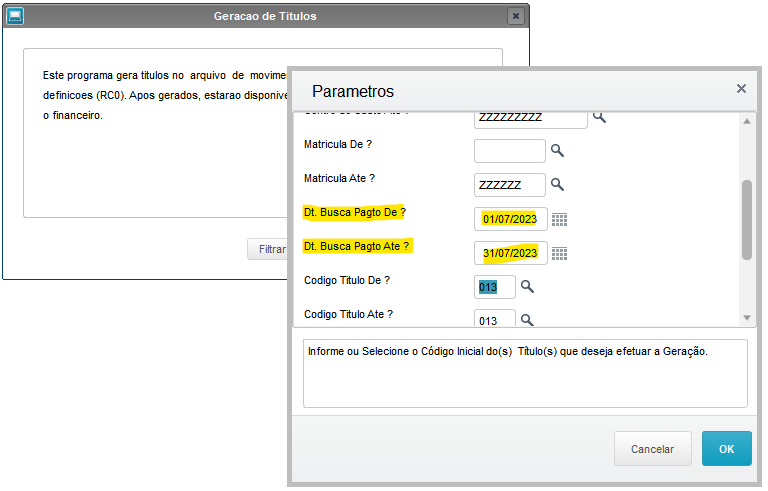Select the 01/07/2023 date field
The height and width of the screenshot is (491, 768).
pyautogui.click(x=510, y=219)
